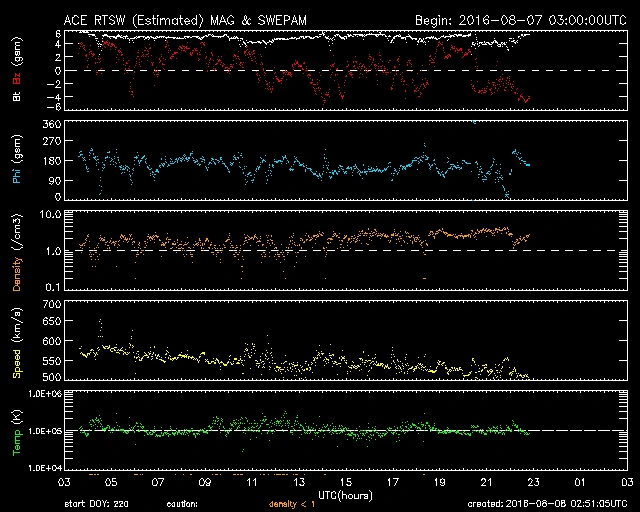Click the "180" tick on the Phi axis

[52, 161]
